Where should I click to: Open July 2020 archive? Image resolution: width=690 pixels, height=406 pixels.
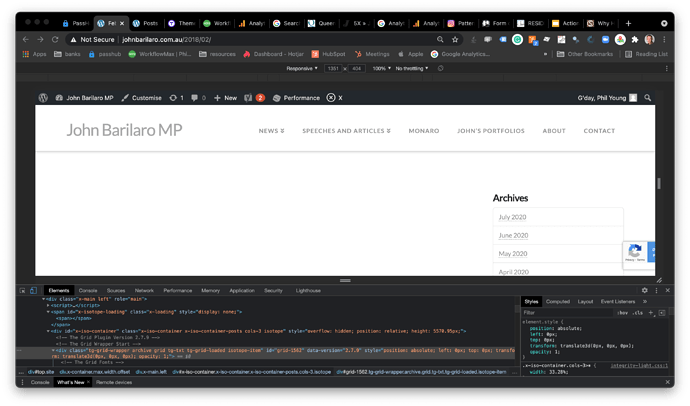512,217
